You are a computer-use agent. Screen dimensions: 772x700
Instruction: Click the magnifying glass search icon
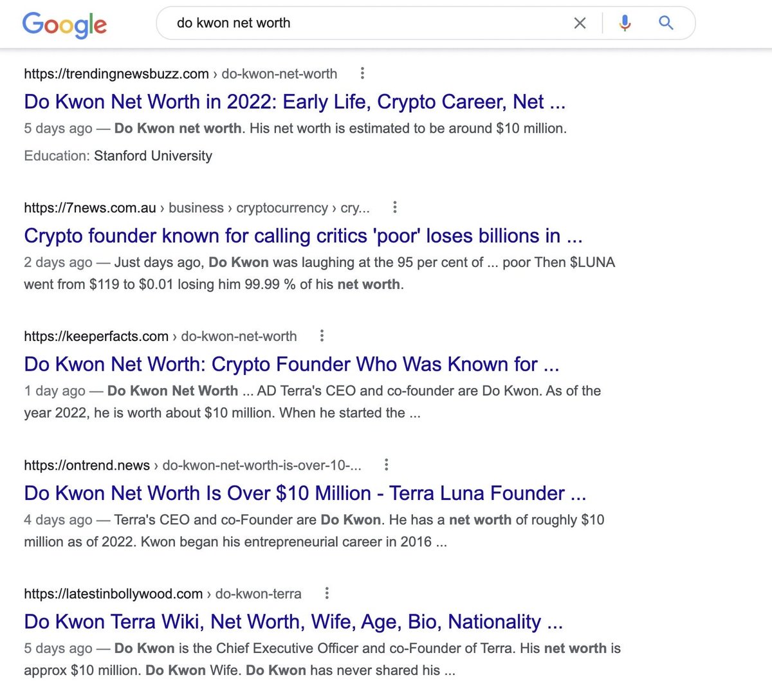[x=666, y=23]
